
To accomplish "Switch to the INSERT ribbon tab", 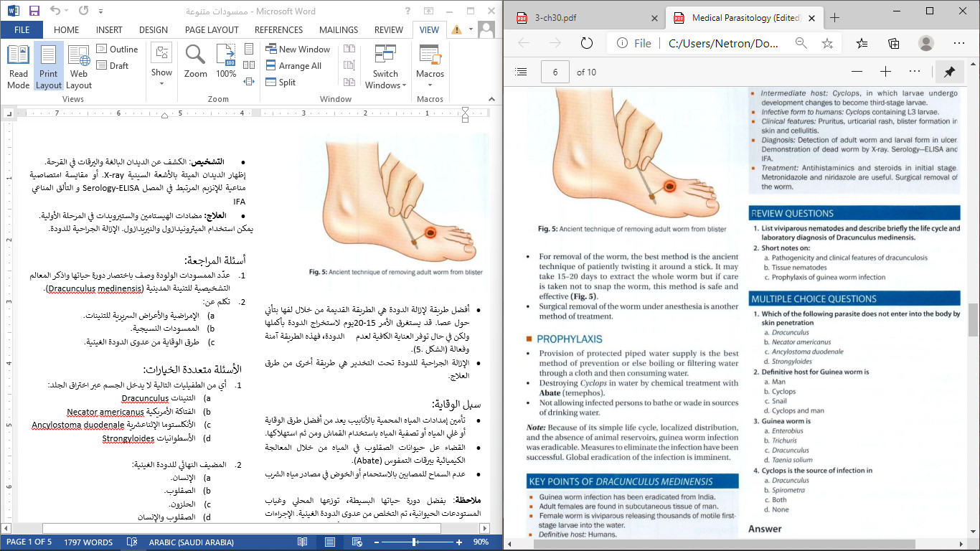I will [109, 30].
